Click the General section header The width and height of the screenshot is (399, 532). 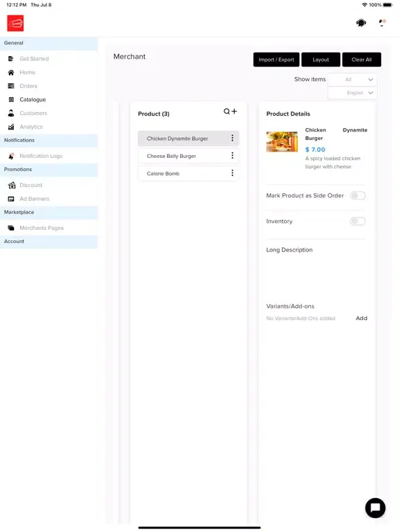pyautogui.click(x=49, y=43)
